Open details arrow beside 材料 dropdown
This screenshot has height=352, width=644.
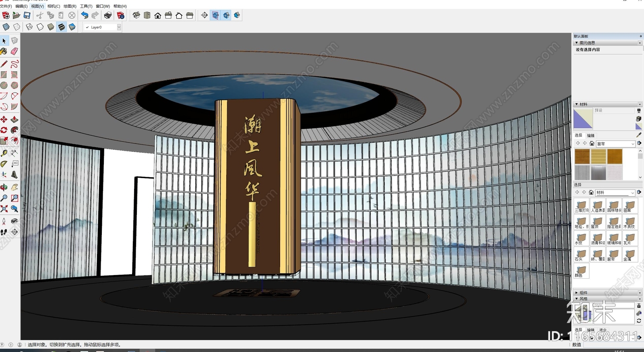(x=639, y=192)
